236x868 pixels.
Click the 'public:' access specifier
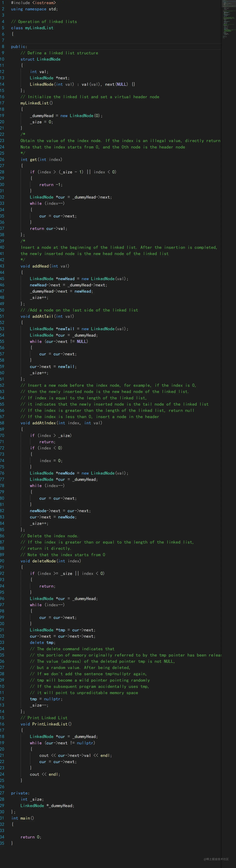click(x=19, y=47)
